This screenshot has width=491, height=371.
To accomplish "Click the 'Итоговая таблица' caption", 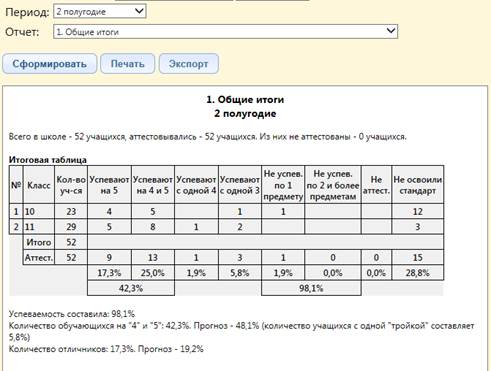I will pos(48,160).
